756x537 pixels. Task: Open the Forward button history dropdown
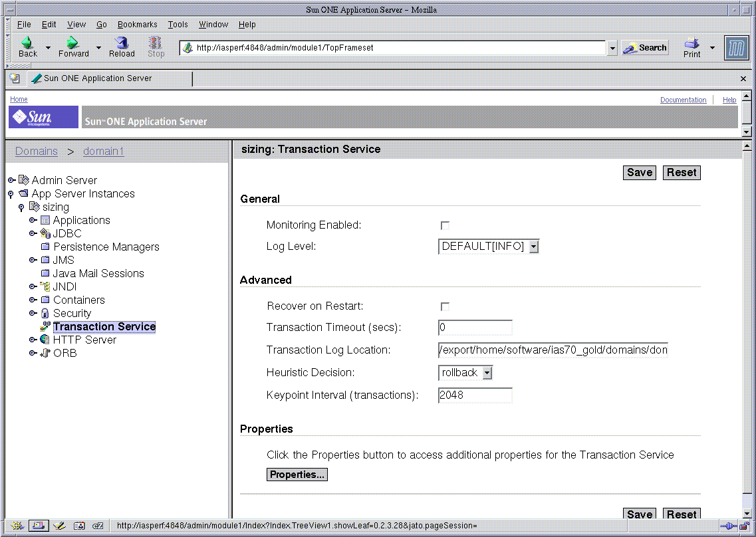point(98,48)
